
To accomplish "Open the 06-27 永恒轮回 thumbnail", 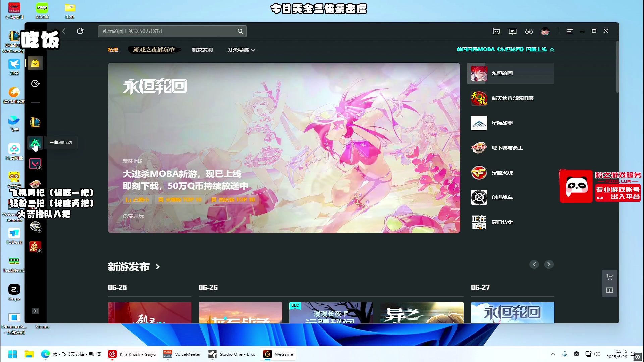I will coord(513,313).
